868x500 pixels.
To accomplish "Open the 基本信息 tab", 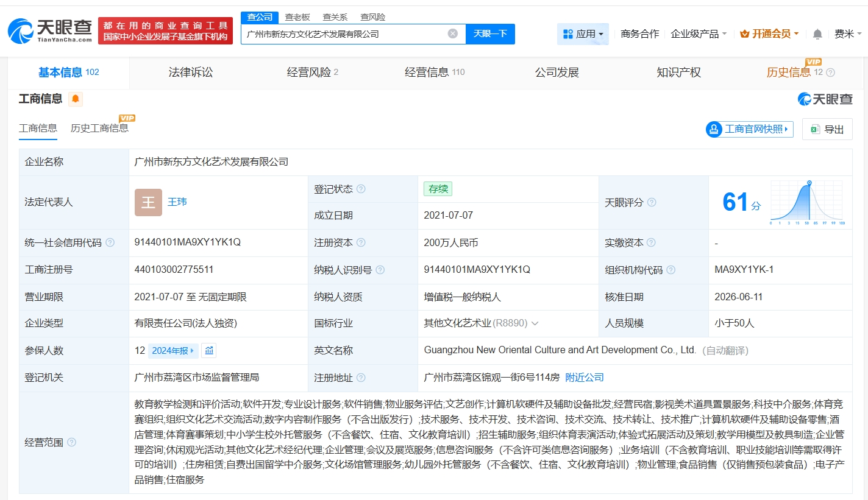I will click(68, 72).
